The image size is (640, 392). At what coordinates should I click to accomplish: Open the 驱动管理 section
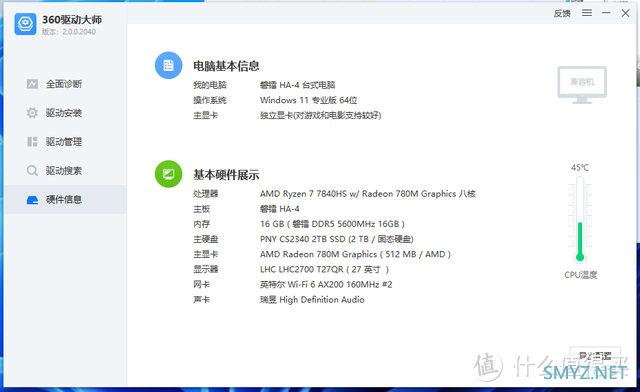point(65,142)
